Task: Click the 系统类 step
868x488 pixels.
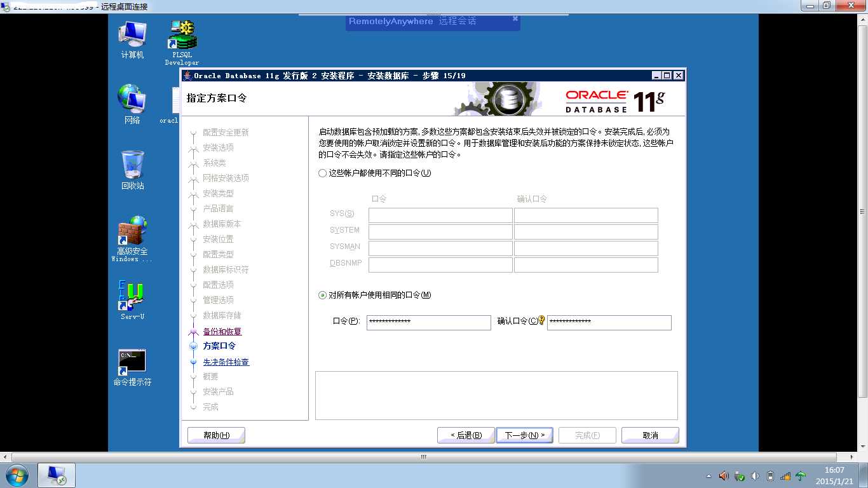Action: point(214,163)
